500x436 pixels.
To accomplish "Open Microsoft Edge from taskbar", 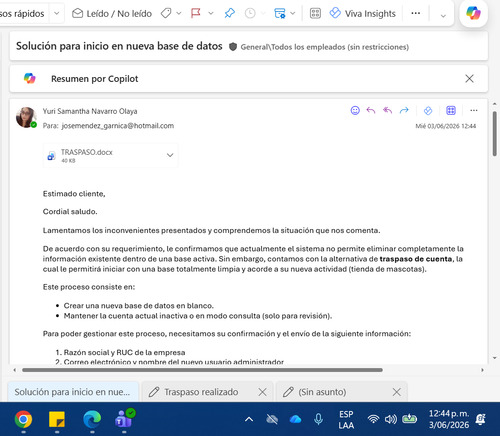I will click(x=92, y=419).
